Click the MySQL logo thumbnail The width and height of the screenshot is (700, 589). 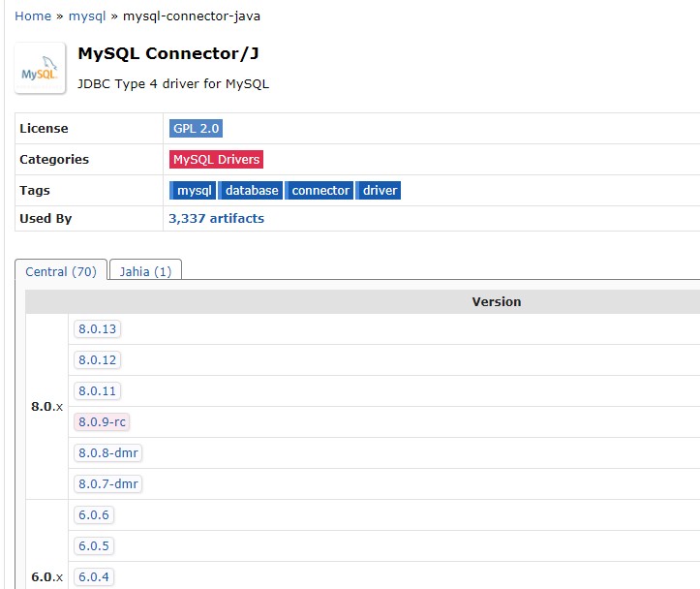tap(40, 68)
